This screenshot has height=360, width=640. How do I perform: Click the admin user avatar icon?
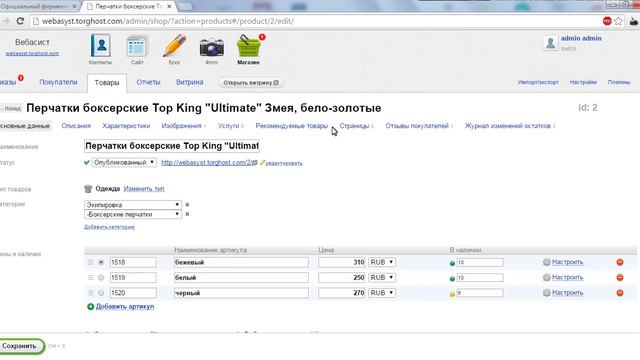(550, 43)
